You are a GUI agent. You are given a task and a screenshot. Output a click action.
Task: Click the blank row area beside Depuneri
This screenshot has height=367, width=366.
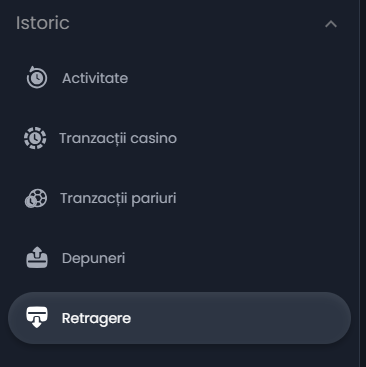coord(238,258)
